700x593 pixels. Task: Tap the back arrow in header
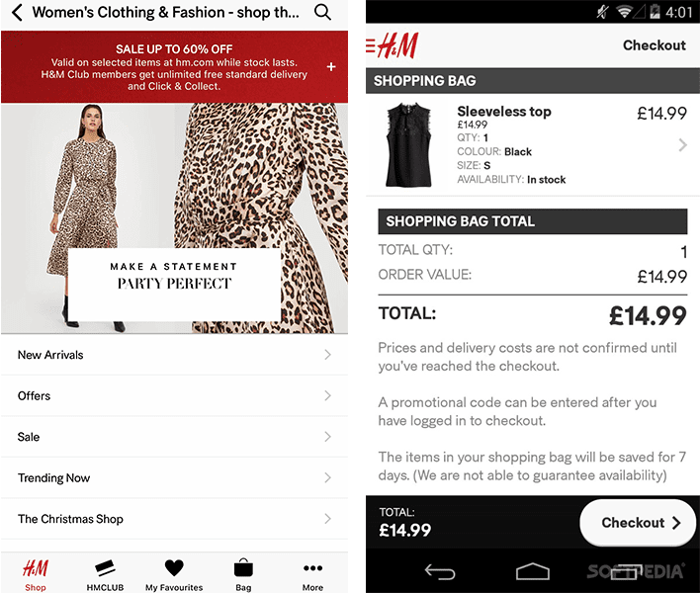(17, 13)
